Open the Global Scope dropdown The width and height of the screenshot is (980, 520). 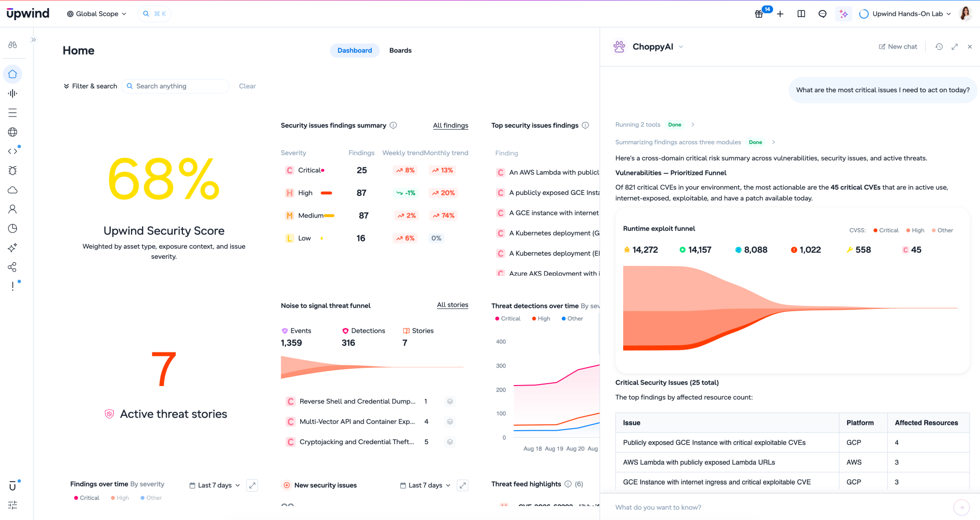coord(96,14)
